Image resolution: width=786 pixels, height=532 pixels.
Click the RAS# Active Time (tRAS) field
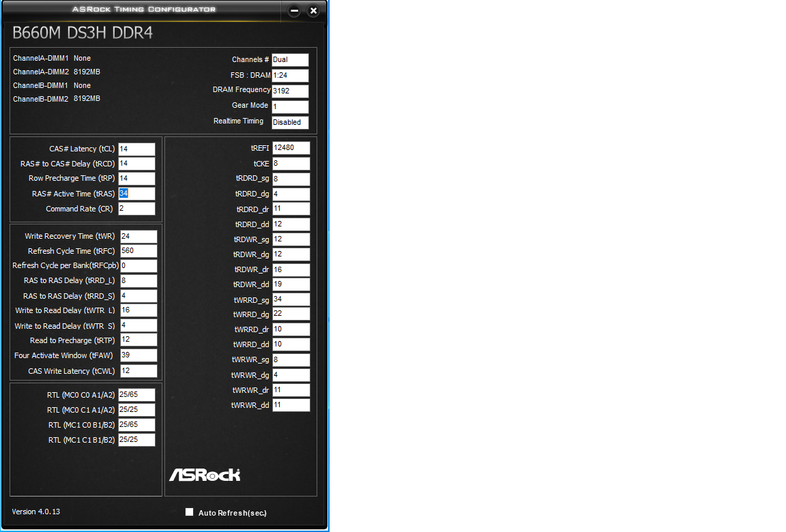pyautogui.click(x=137, y=194)
